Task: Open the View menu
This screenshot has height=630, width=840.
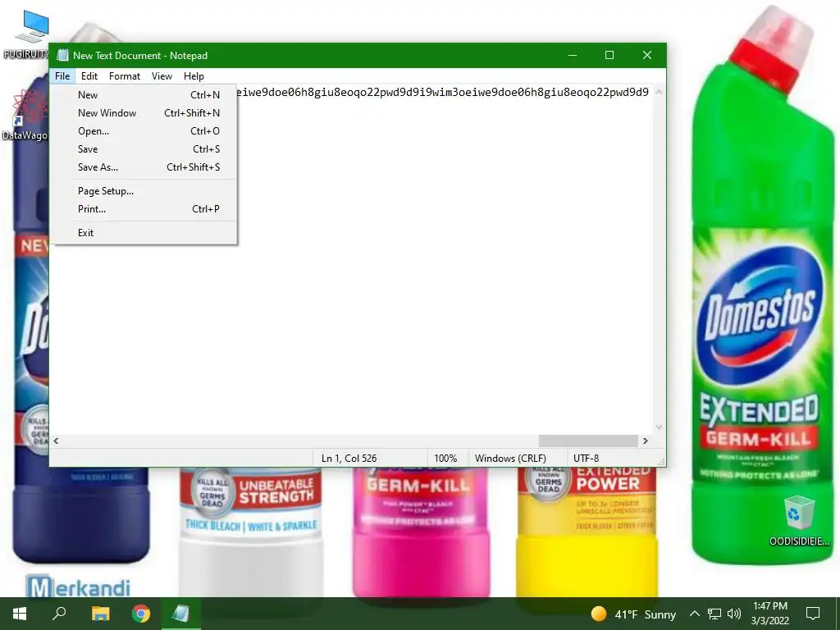Action: [x=162, y=76]
